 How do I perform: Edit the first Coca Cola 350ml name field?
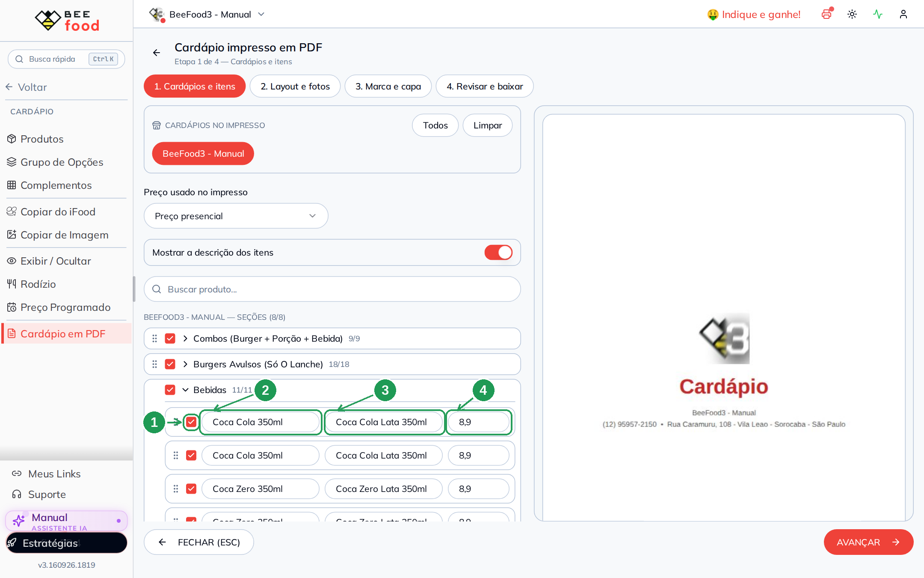[261, 422]
